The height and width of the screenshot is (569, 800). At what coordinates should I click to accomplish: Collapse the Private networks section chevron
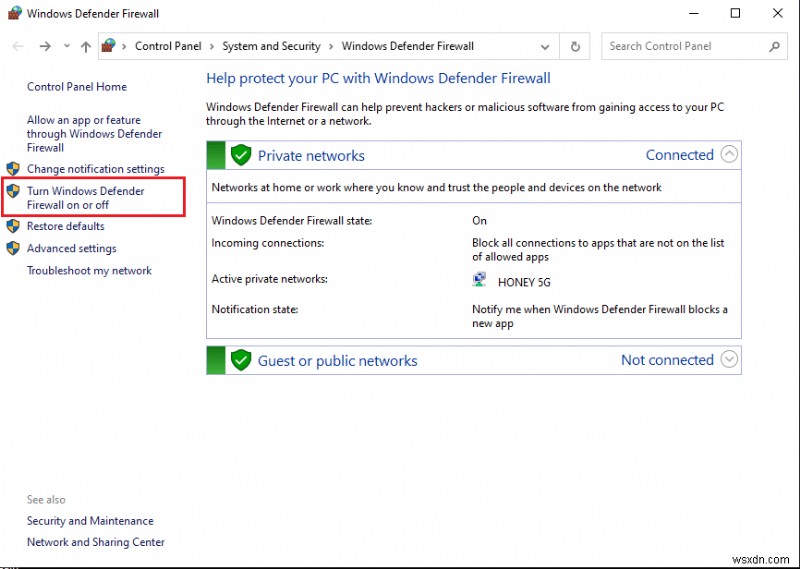(729, 155)
